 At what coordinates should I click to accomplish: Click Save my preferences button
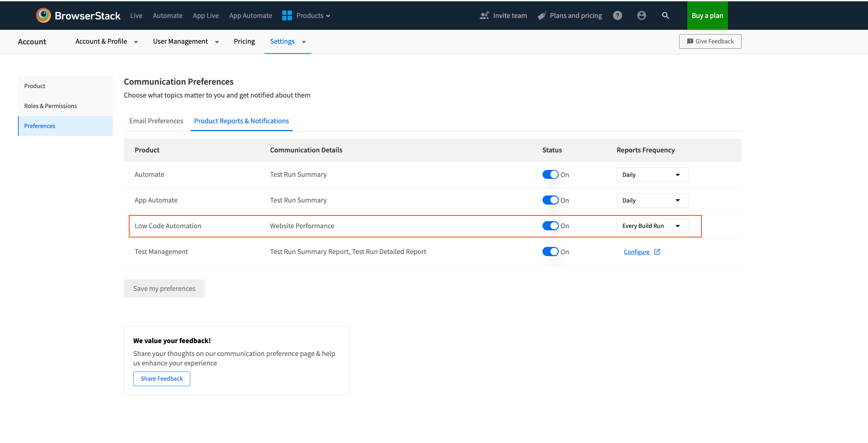(164, 289)
